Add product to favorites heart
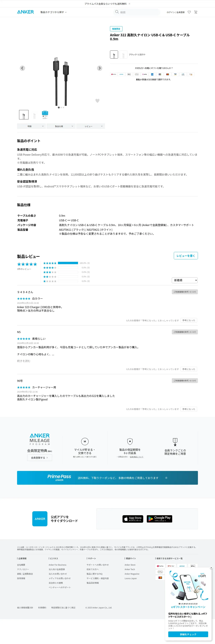 [97, 100]
